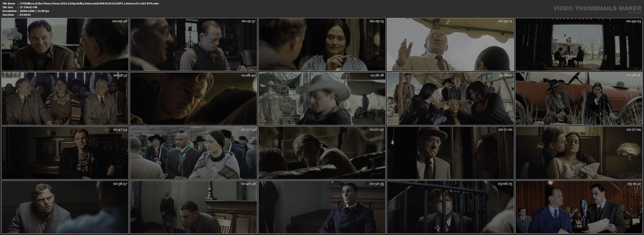The width and height of the screenshot is (644, 235).
Task: Pick the 02:07:32 thumbnail
Action: pos(322,153)
